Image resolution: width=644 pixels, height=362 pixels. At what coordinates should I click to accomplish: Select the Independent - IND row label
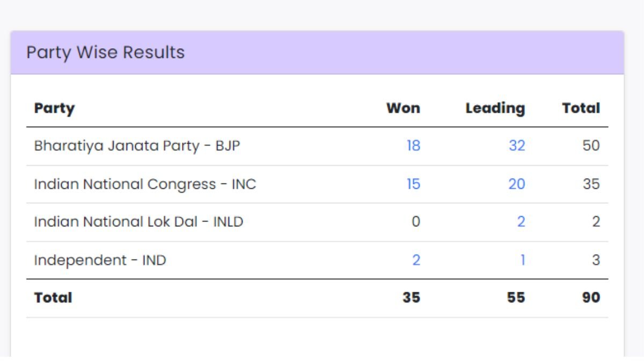[x=100, y=260]
